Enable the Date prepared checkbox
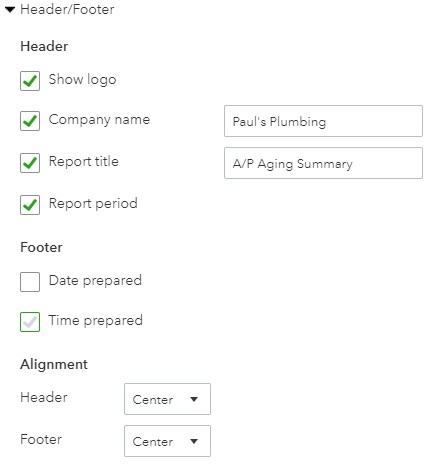Screen dimensions: 432x470 point(30,282)
